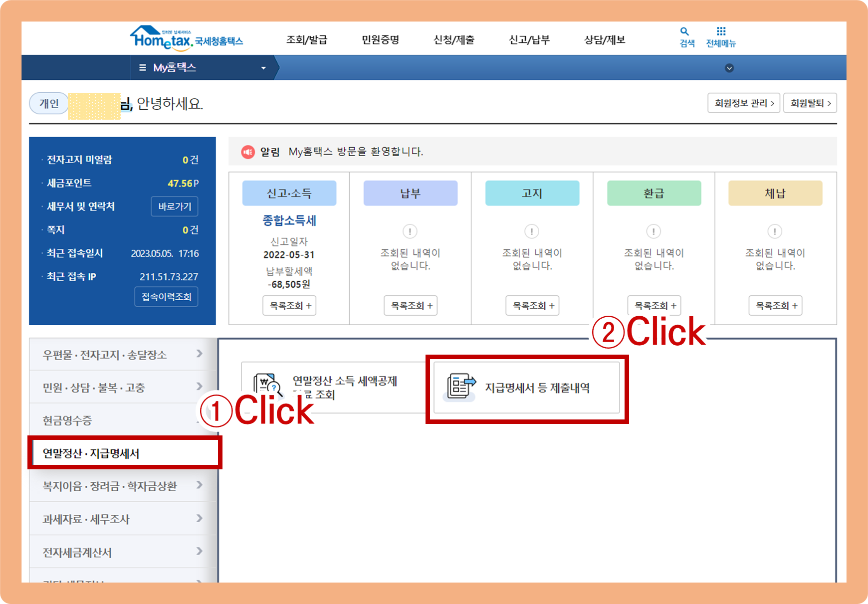Click 최근 접속 IP 211.51.73.227
Screen dimensions: 868x604
[x=169, y=277]
